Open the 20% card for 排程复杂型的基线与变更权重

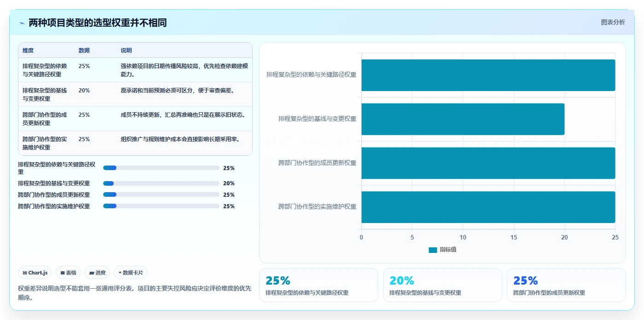(442, 285)
